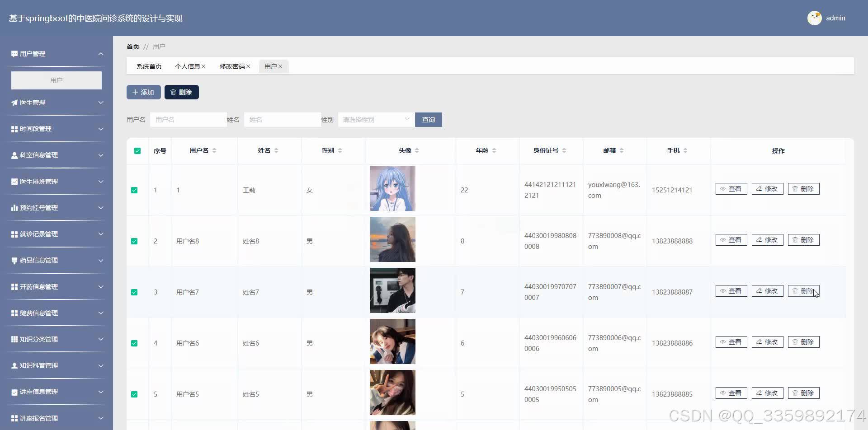Expand the 医生排班管理 menu chevron
Image resolution: width=868 pixels, height=430 pixels.
coord(101,182)
